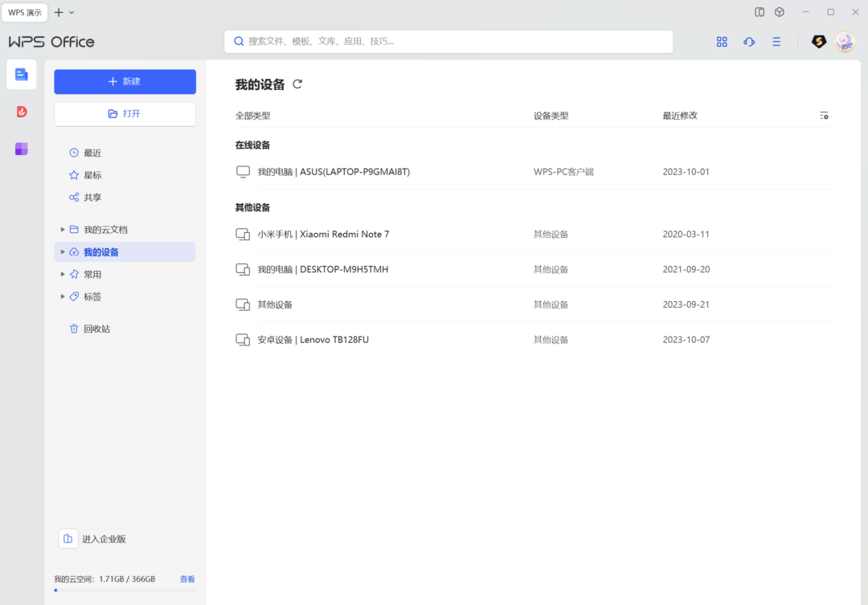Open the apps grid icon in header
The image size is (868, 605).
(722, 42)
